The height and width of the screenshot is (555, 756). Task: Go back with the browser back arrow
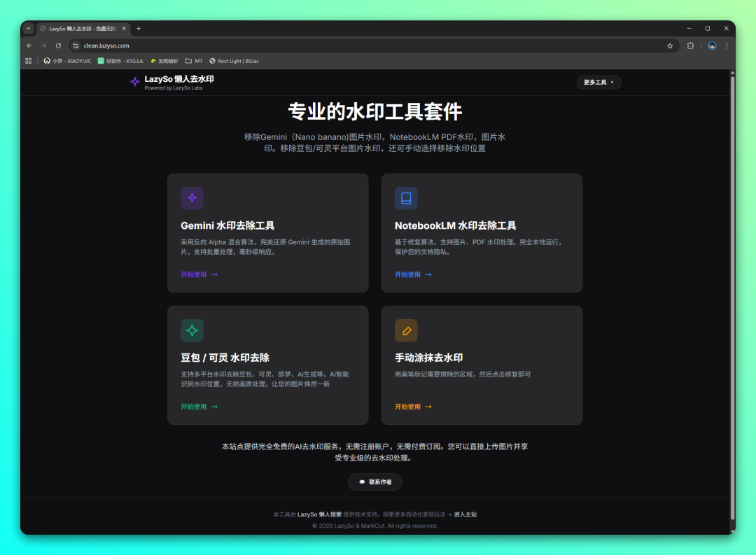(x=29, y=45)
